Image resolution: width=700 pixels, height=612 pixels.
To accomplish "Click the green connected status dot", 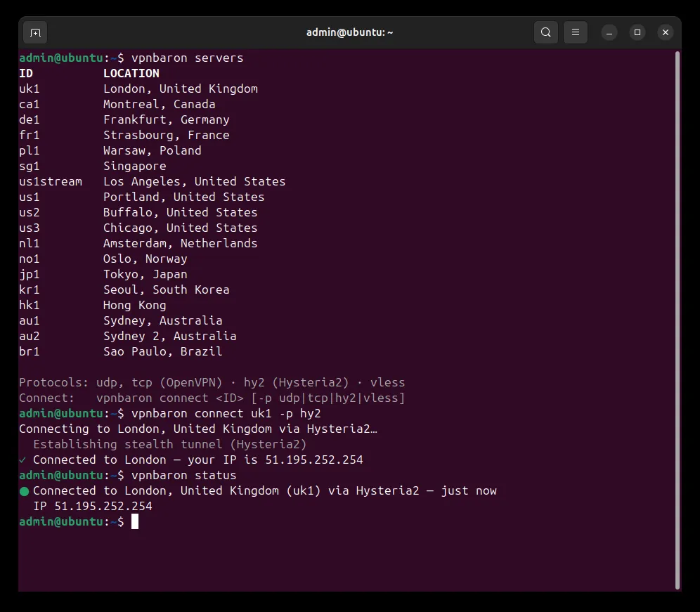I will pos(24,491).
